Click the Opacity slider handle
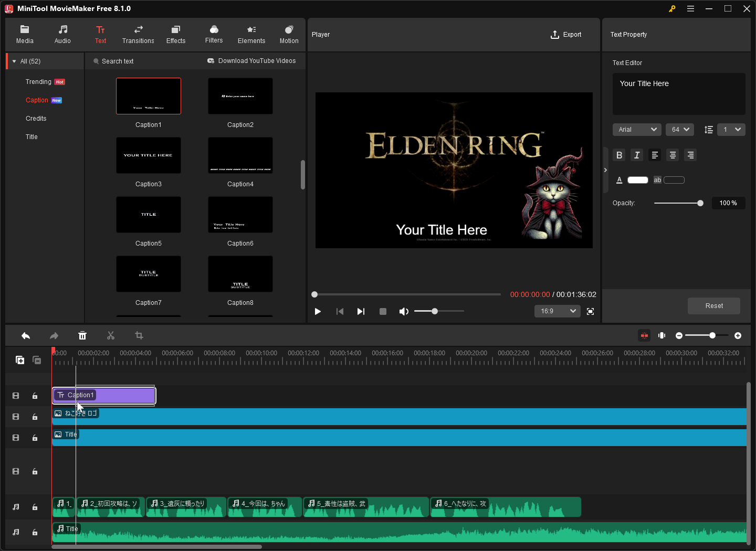 point(700,203)
